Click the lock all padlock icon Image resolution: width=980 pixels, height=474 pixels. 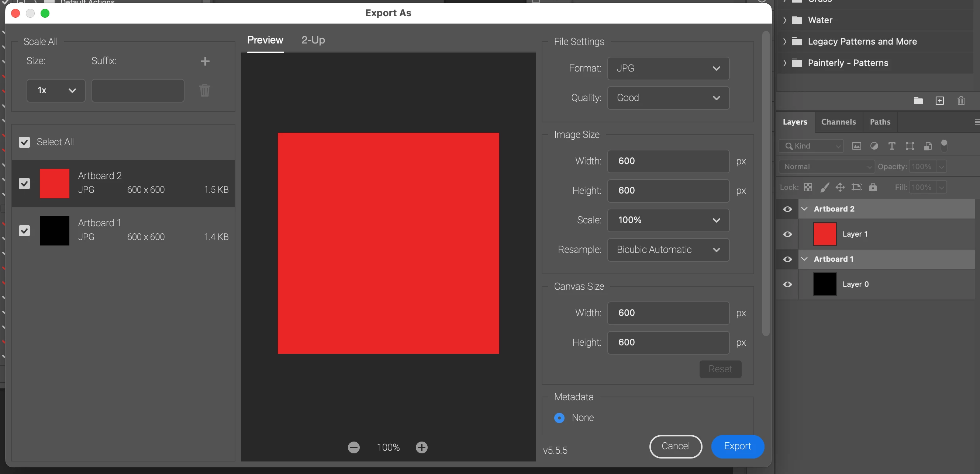point(873,187)
